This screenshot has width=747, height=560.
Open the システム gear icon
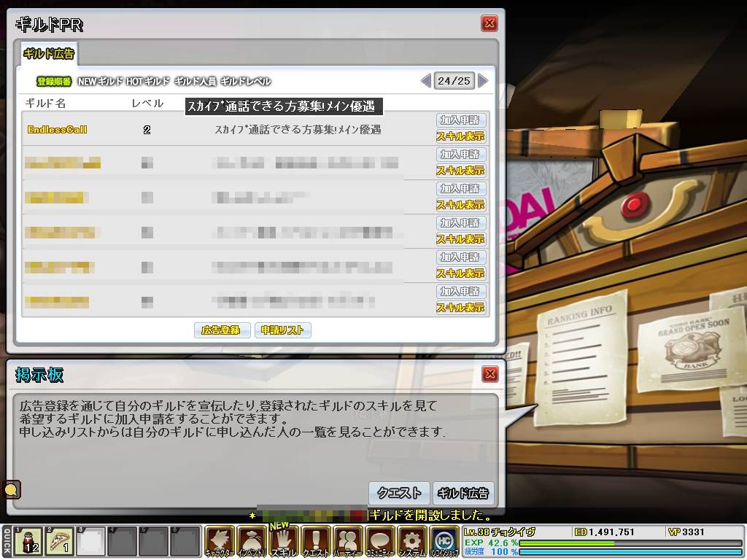[x=412, y=541]
